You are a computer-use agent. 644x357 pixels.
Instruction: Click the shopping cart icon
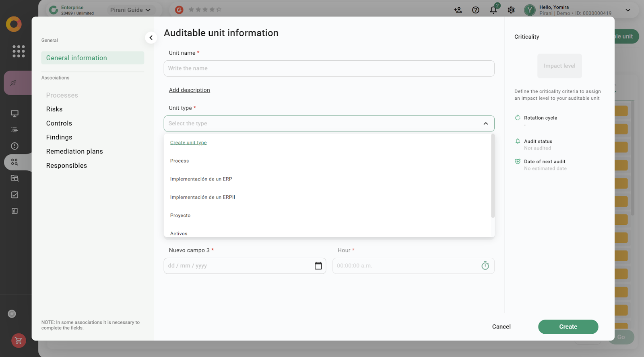19,341
